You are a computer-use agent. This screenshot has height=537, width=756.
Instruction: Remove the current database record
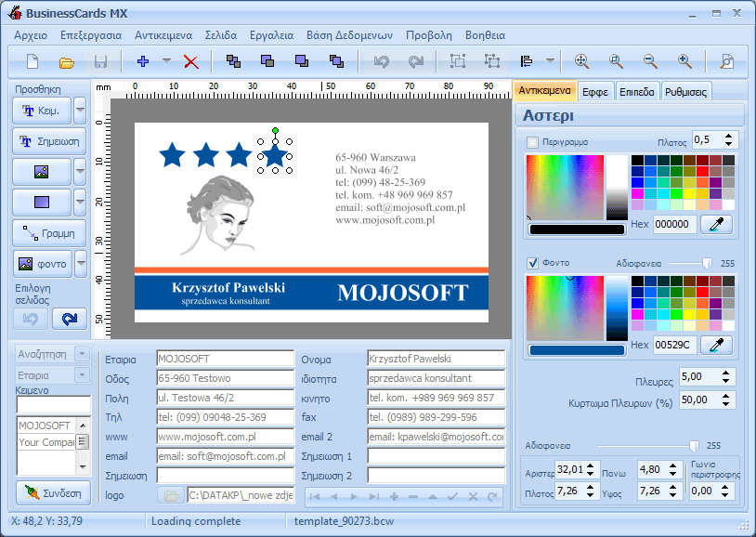413,496
